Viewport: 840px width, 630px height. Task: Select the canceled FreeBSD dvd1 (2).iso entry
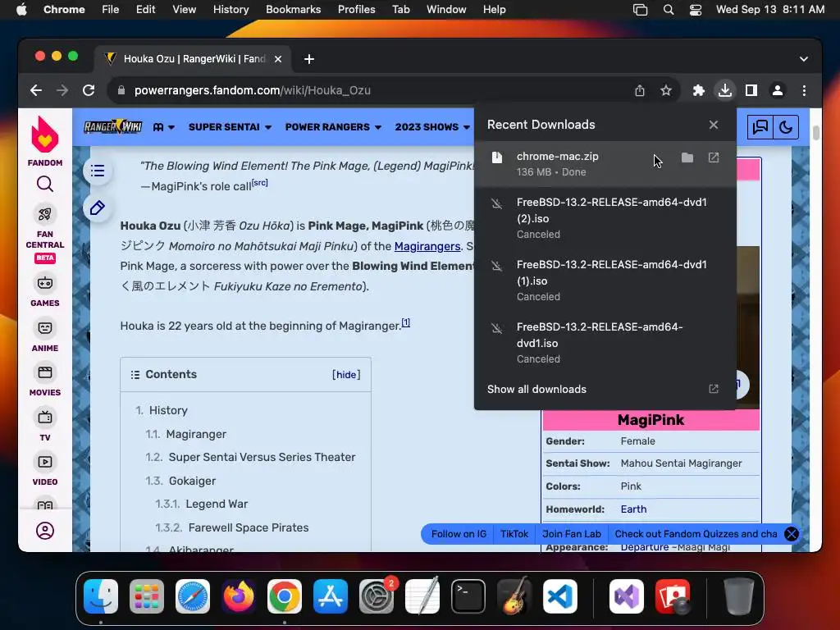(605, 218)
